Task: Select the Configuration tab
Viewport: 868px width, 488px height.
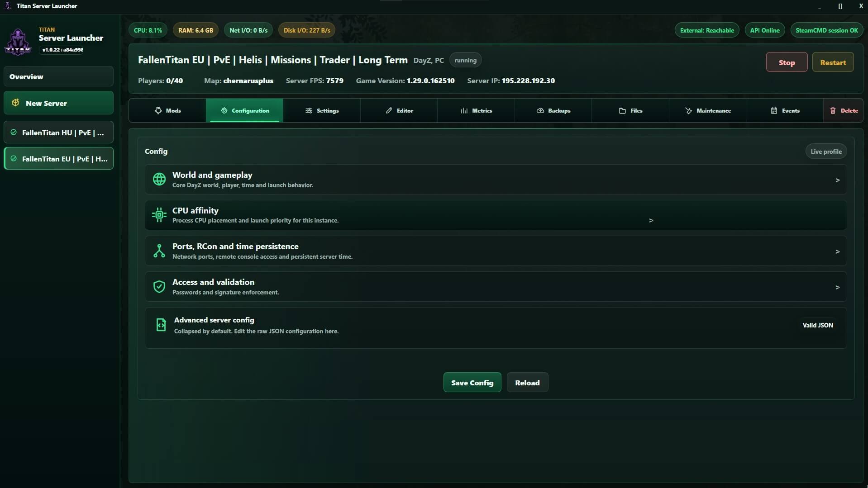Action: [244, 110]
